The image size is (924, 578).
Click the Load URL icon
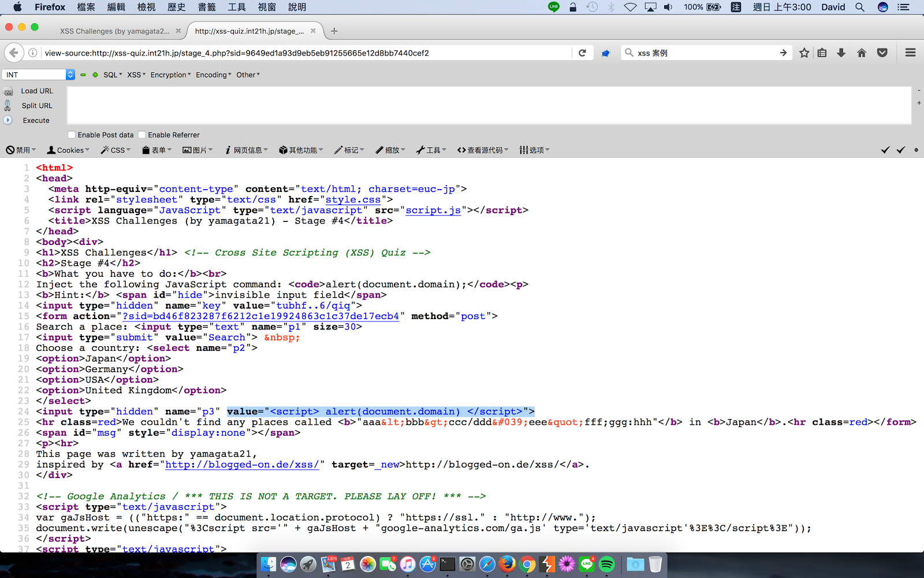click(8, 91)
